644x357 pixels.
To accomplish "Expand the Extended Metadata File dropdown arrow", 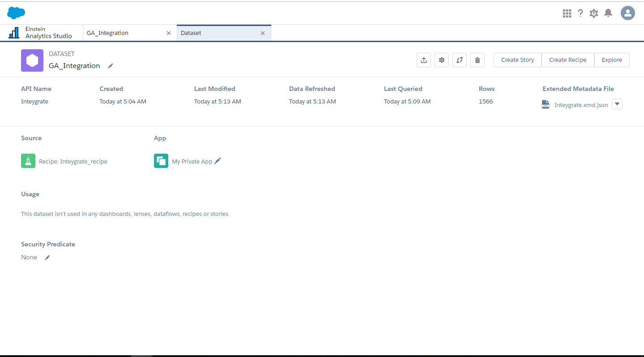I will pos(617,104).
